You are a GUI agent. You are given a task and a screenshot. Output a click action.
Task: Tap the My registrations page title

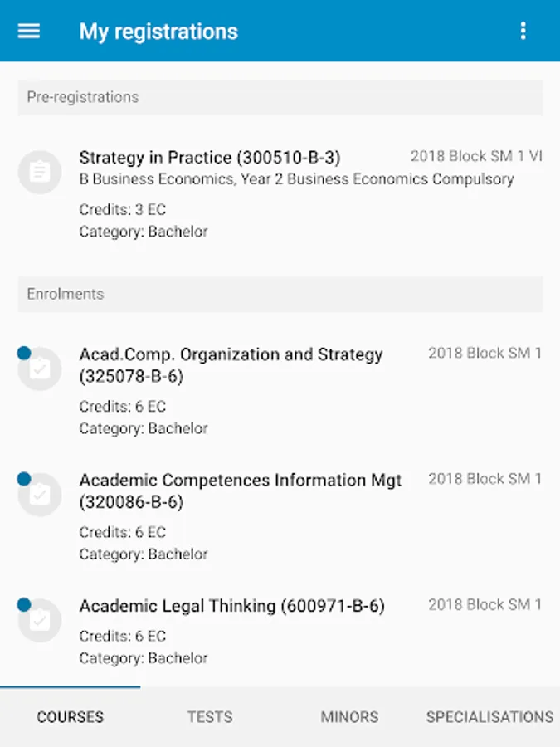158,32
